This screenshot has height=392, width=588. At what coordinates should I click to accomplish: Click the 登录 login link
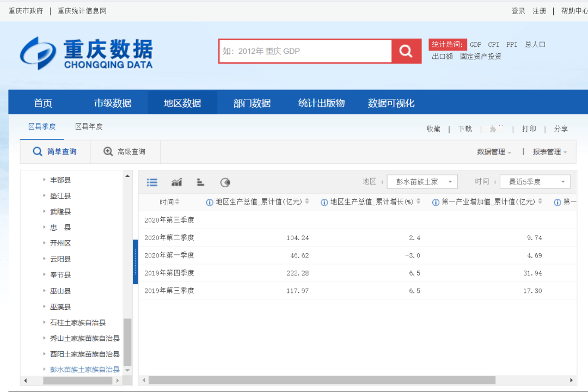(x=518, y=10)
